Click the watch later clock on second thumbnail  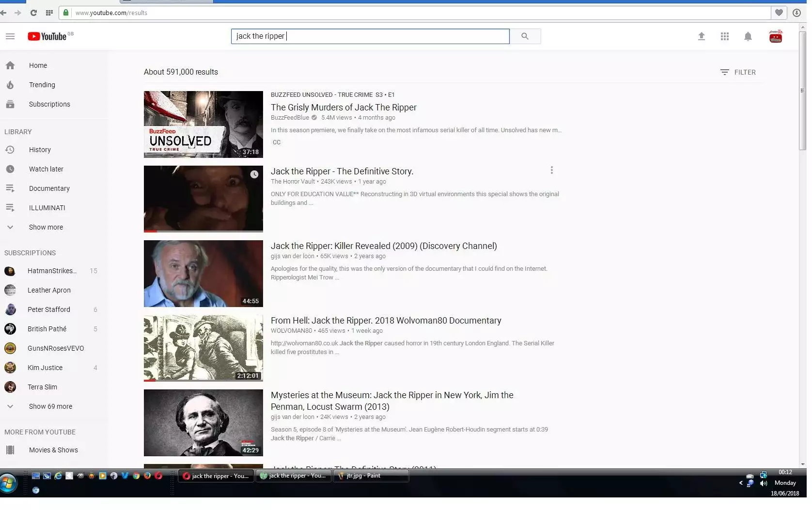(254, 174)
